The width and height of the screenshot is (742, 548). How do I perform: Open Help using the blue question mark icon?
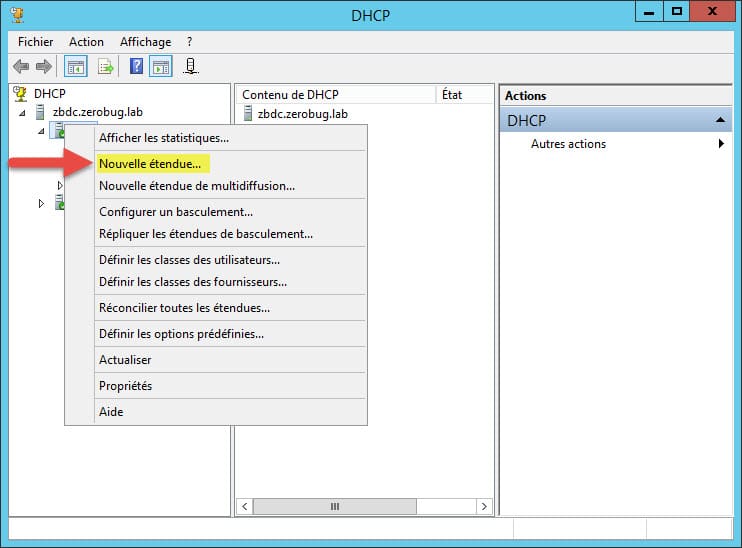tap(136, 67)
